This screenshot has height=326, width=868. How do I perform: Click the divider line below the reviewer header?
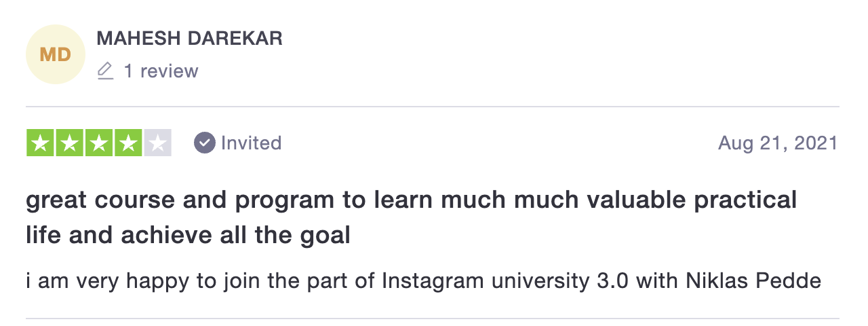[x=433, y=107]
